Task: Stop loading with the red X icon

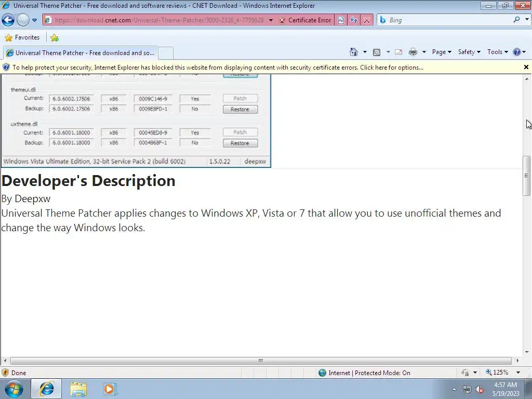Action: tap(367, 20)
